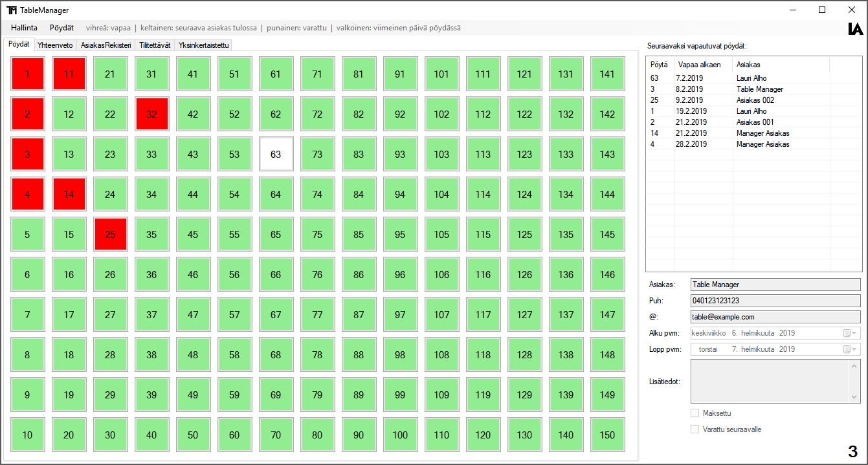Click the reserved table 32
Screen dimensions: 868x465
tap(151, 114)
